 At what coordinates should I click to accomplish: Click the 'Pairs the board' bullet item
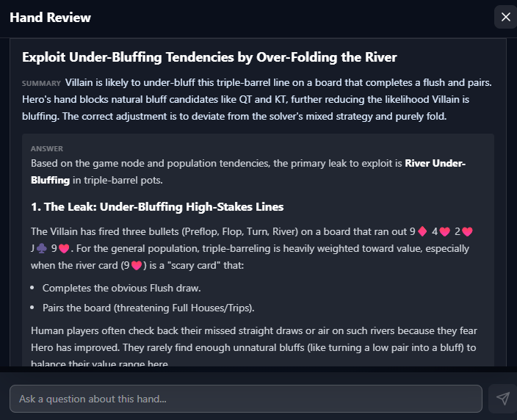coord(137,307)
